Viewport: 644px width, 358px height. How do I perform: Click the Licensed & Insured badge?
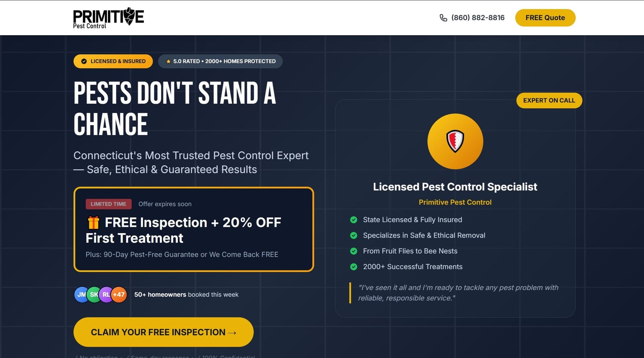[x=113, y=61]
